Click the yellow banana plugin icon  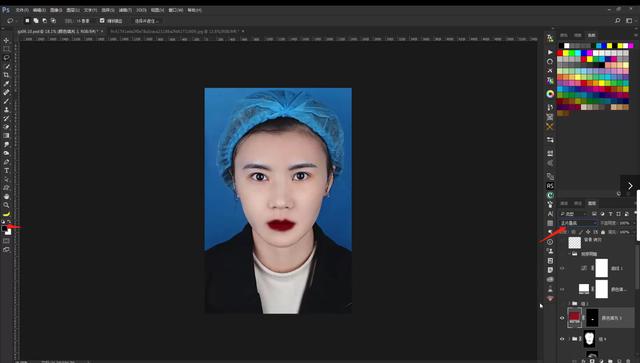pos(6,214)
